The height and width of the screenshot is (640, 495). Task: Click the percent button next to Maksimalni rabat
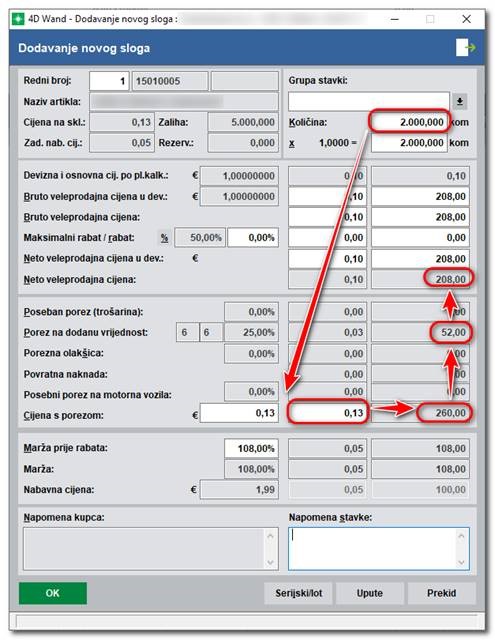tap(164, 238)
